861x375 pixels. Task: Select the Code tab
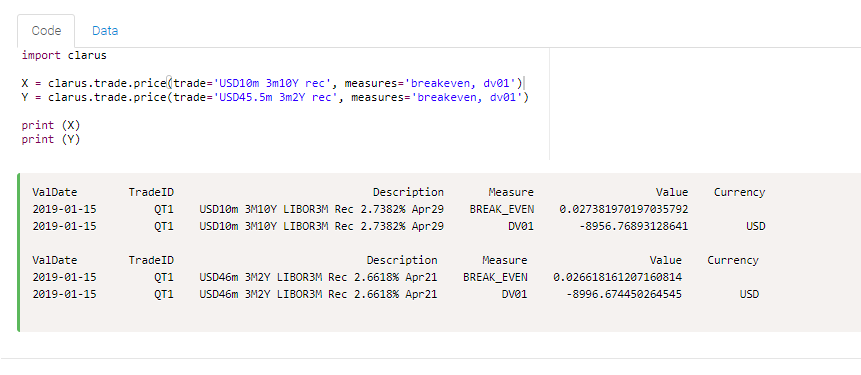(46, 31)
